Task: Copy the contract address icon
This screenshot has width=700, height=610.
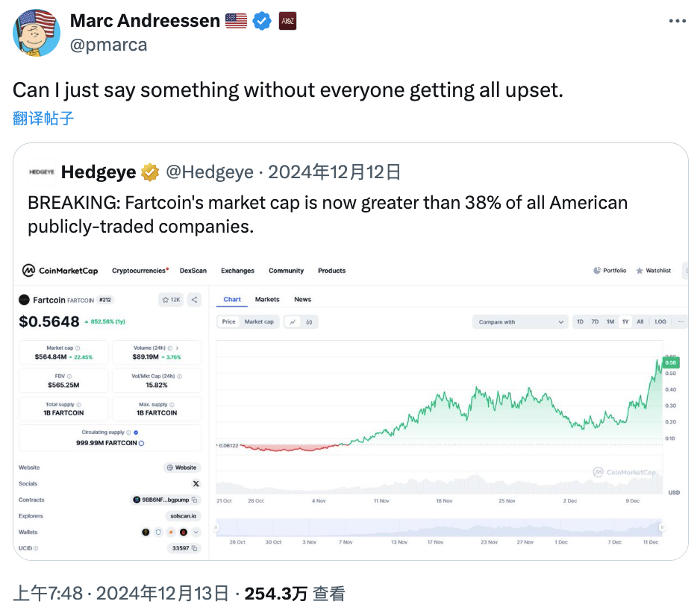Action: click(194, 500)
